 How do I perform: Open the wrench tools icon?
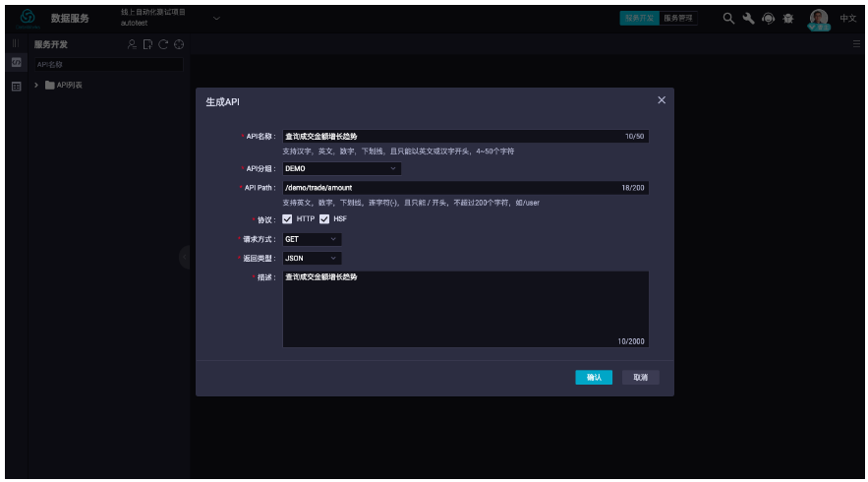(748, 19)
